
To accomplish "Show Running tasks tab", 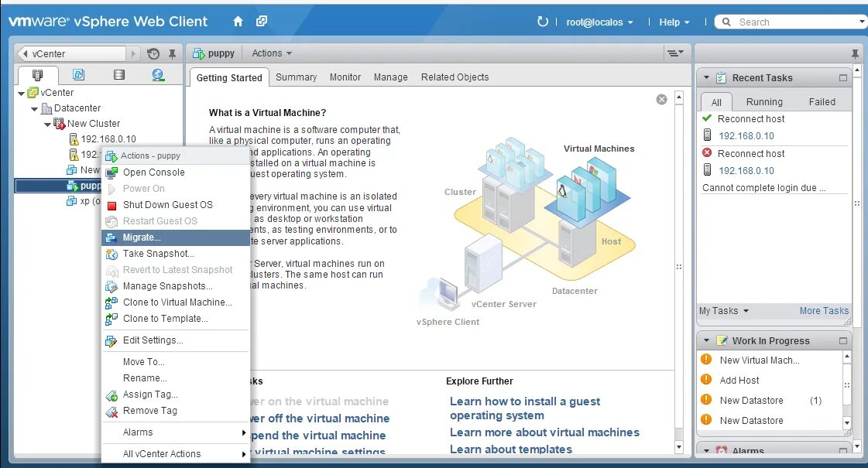I will click(764, 102).
